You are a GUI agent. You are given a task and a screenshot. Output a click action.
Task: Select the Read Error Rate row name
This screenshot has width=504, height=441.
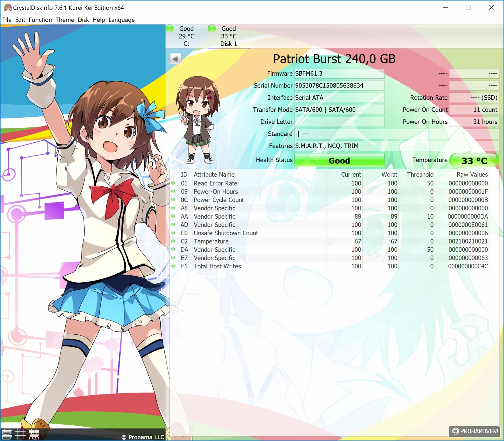(x=216, y=183)
